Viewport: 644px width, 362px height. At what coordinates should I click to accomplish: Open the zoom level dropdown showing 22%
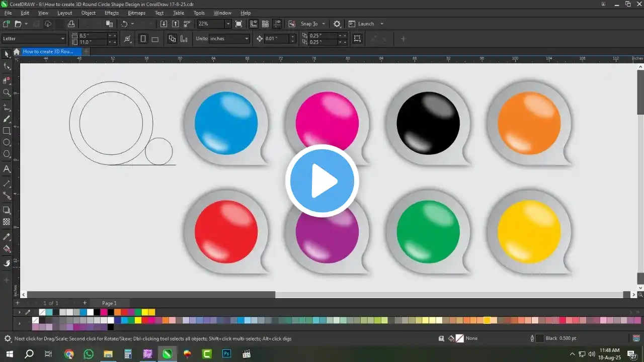(x=228, y=24)
